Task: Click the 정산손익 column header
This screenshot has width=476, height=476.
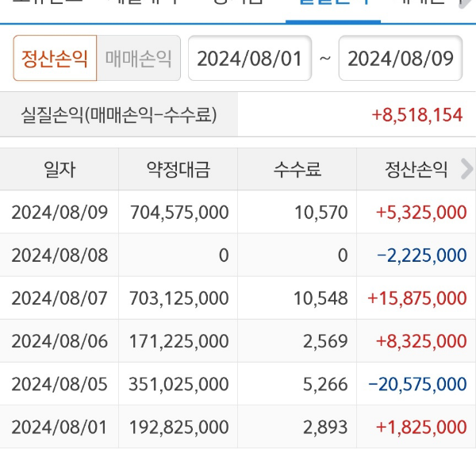Action: click(x=416, y=169)
